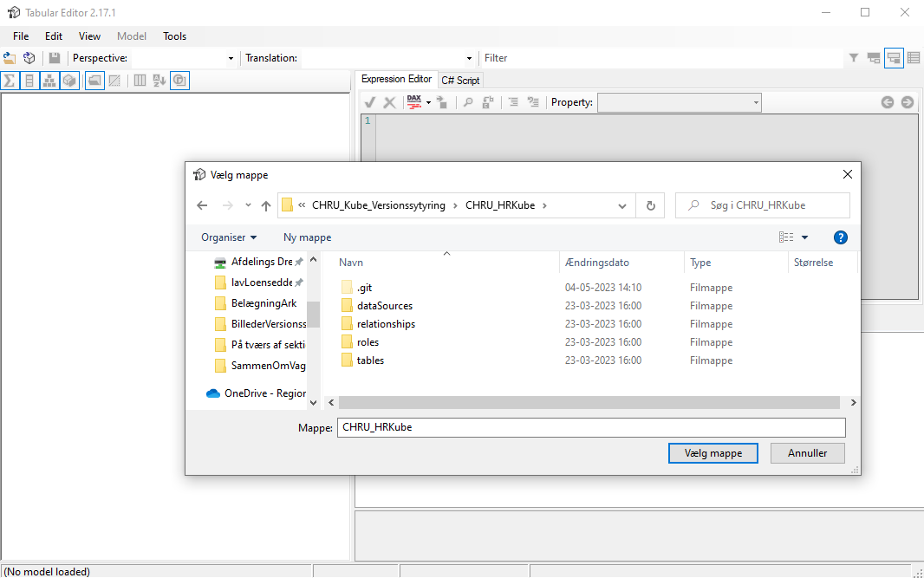The width and height of the screenshot is (924, 578).
Task: Open model from file icon in toolbar
Action: coord(10,58)
